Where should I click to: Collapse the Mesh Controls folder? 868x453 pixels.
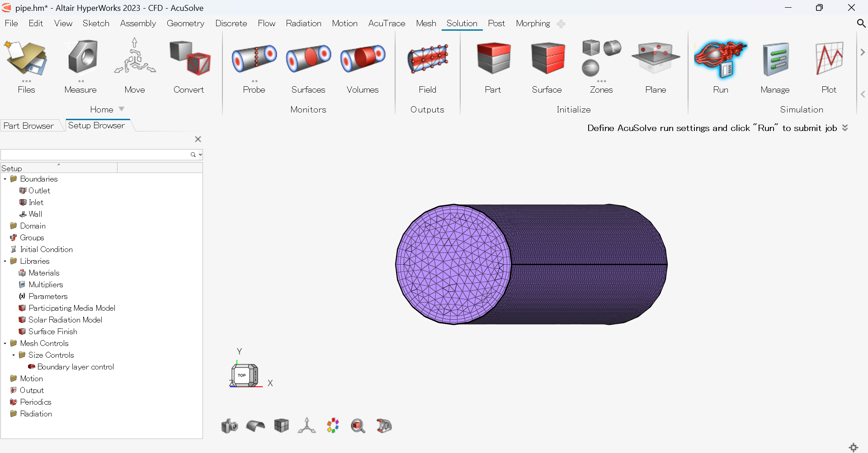point(5,344)
